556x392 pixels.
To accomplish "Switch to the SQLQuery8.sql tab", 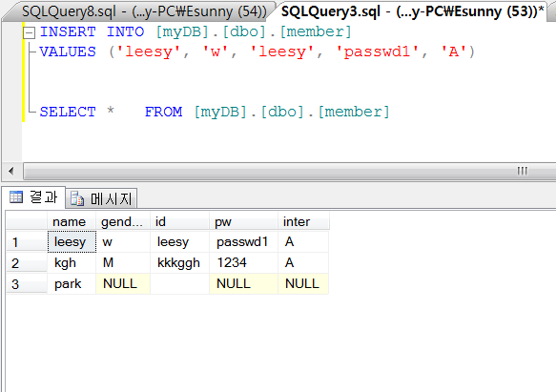I will point(144,11).
